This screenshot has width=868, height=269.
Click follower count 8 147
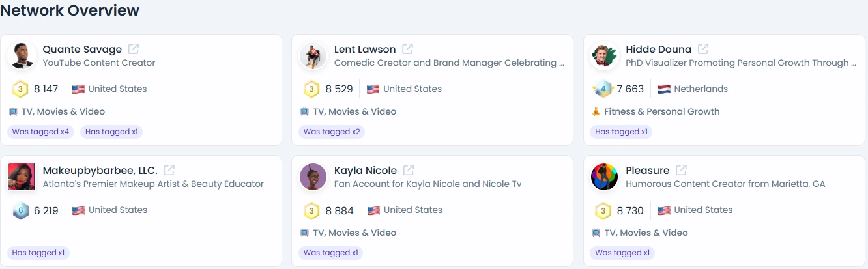point(46,89)
